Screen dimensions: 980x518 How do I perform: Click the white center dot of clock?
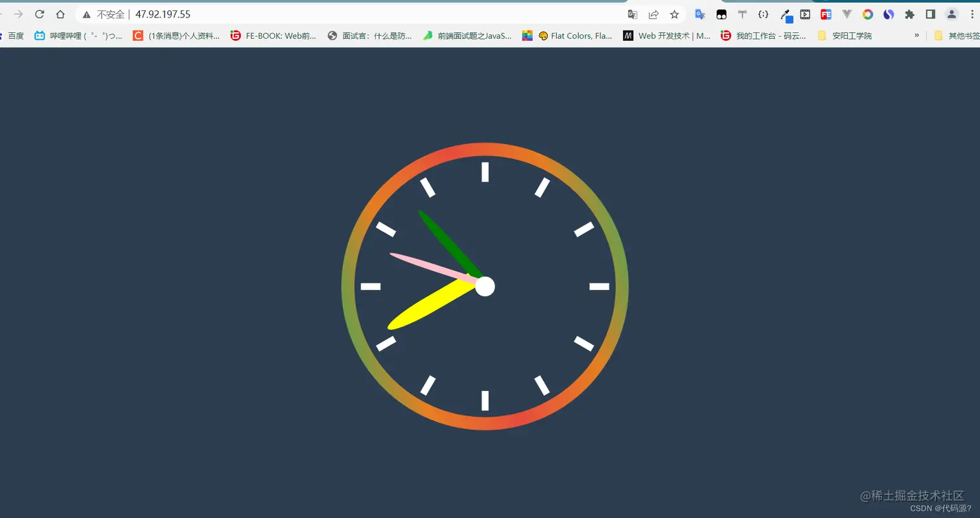point(485,286)
